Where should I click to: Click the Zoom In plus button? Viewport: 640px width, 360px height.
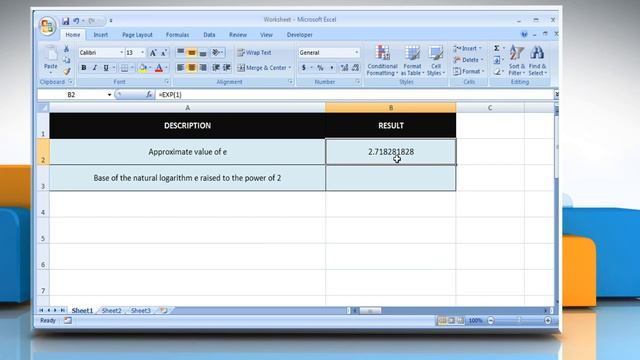548,321
